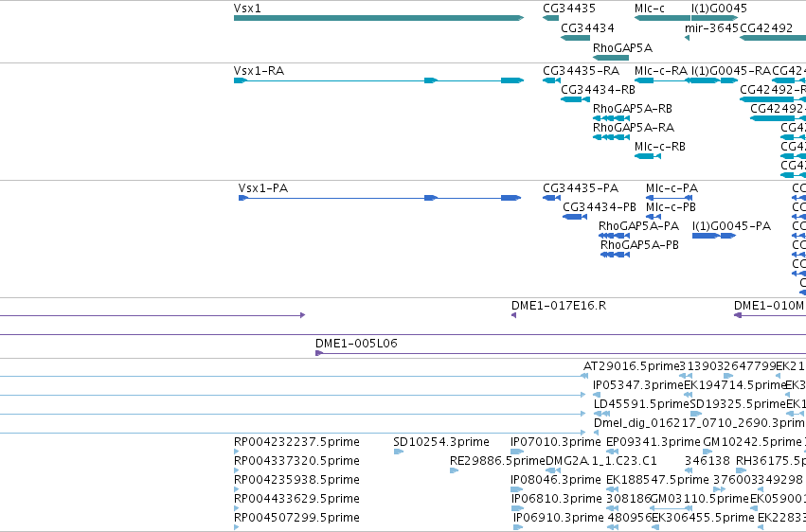Screen dimensions: 806x532
Task: Select the Mlc-c gene bar
Action: 662,18
